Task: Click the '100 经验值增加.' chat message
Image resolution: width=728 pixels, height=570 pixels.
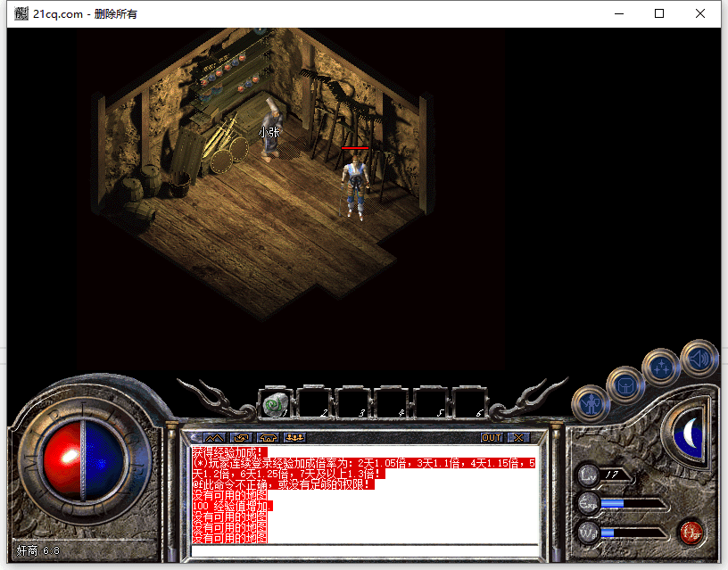Action: click(232, 506)
